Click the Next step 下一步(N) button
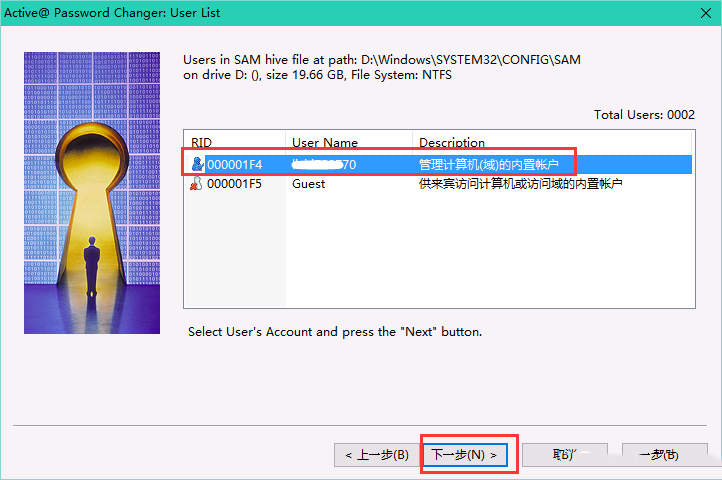 coord(465,455)
